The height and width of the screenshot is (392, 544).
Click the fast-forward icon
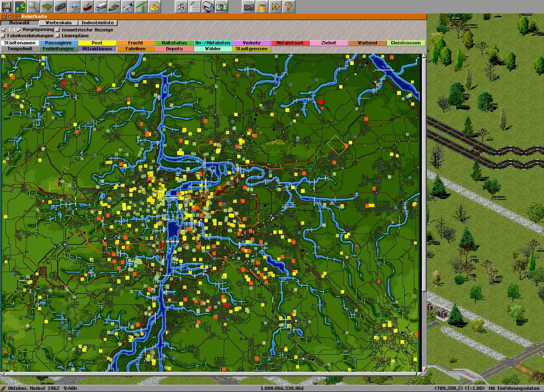pyautogui.click(x=275, y=7)
